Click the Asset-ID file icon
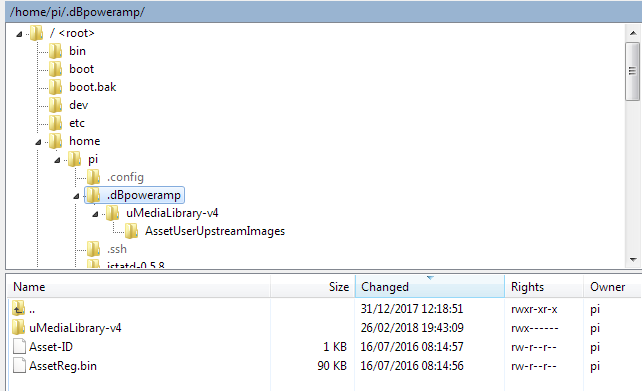The height and width of the screenshot is (391, 642). [x=19, y=346]
